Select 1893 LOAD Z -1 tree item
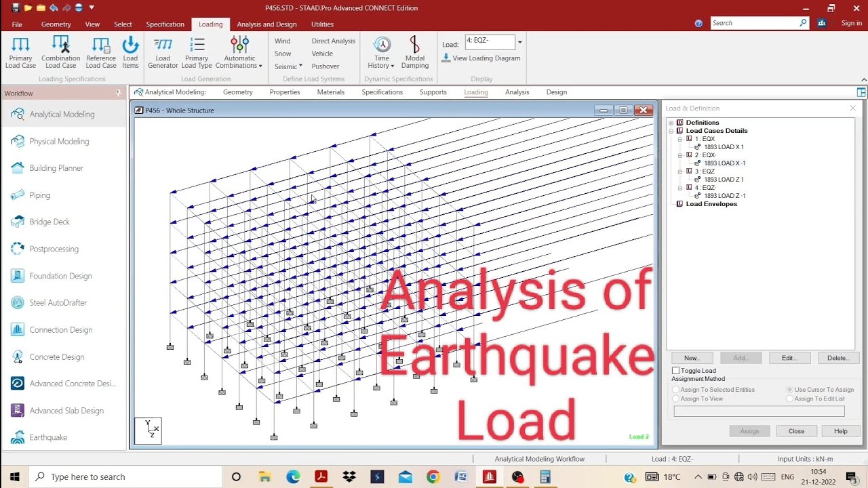This screenshot has width=868, height=488. coord(724,196)
